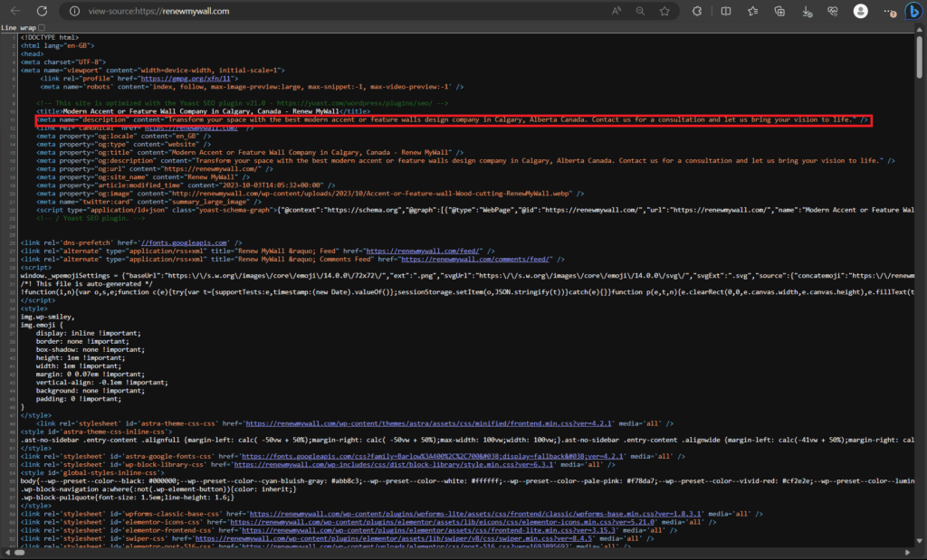Click the og:site_name Renew MyWall line

(x=143, y=177)
